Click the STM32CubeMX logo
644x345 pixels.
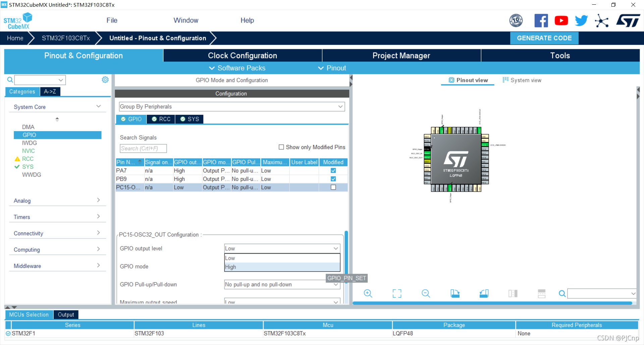coord(18,21)
